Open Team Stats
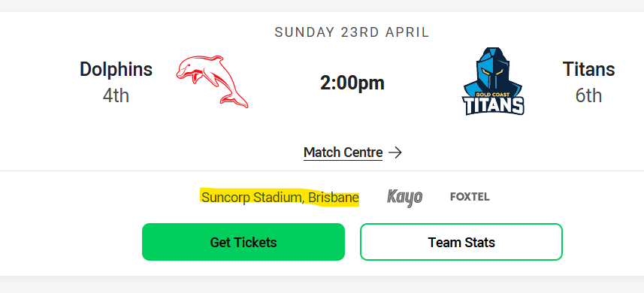 [461, 242]
